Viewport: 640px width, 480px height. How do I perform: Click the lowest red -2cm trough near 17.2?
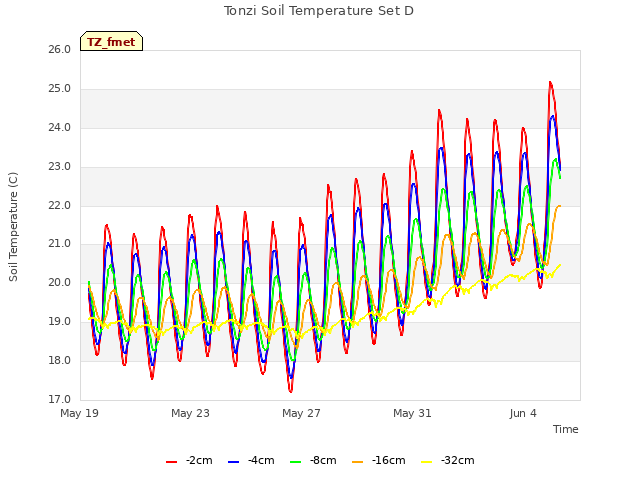point(291,391)
